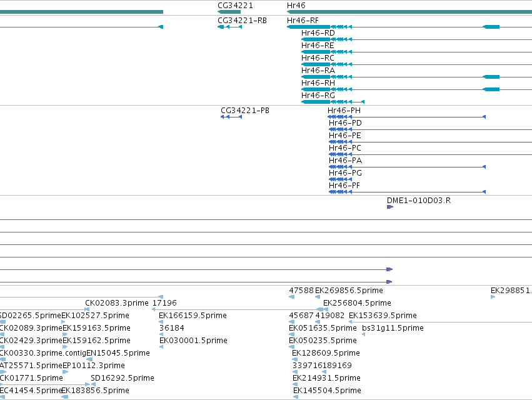Select the CG34221 gene label
This screenshot has width=532, height=400.
pyautogui.click(x=235, y=6)
